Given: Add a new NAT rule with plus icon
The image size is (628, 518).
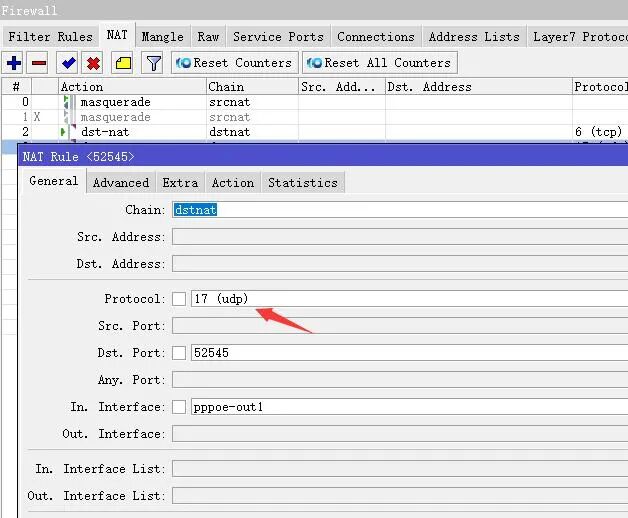Looking at the screenshot, I should pyautogui.click(x=14, y=63).
